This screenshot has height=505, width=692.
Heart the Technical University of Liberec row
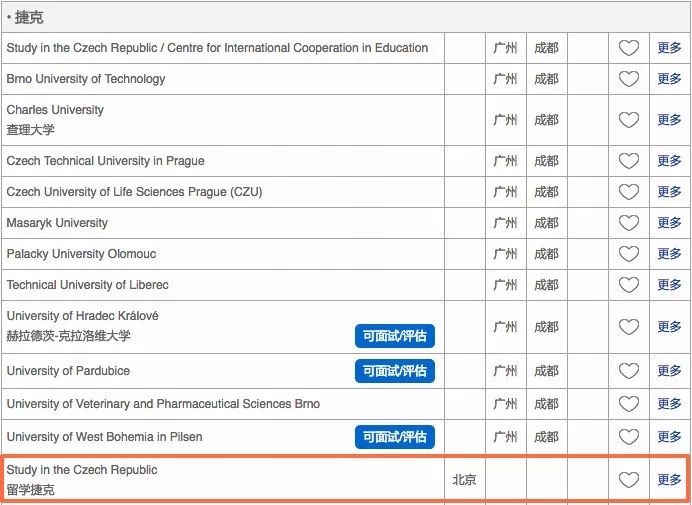tap(628, 285)
